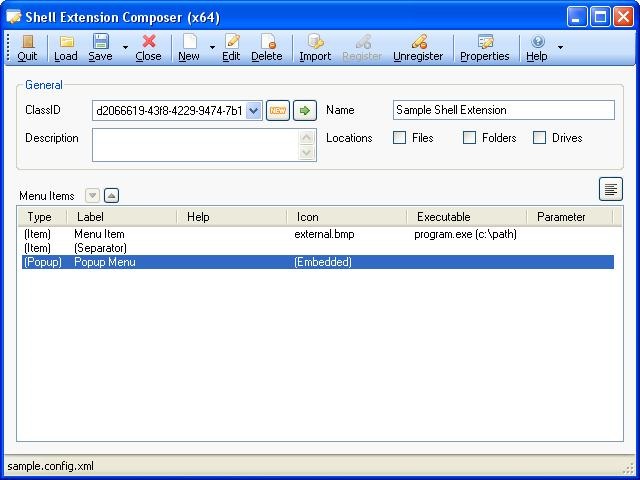This screenshot has height=480, width=640.
Task: Click the Help column header
Action: (232, 217)
